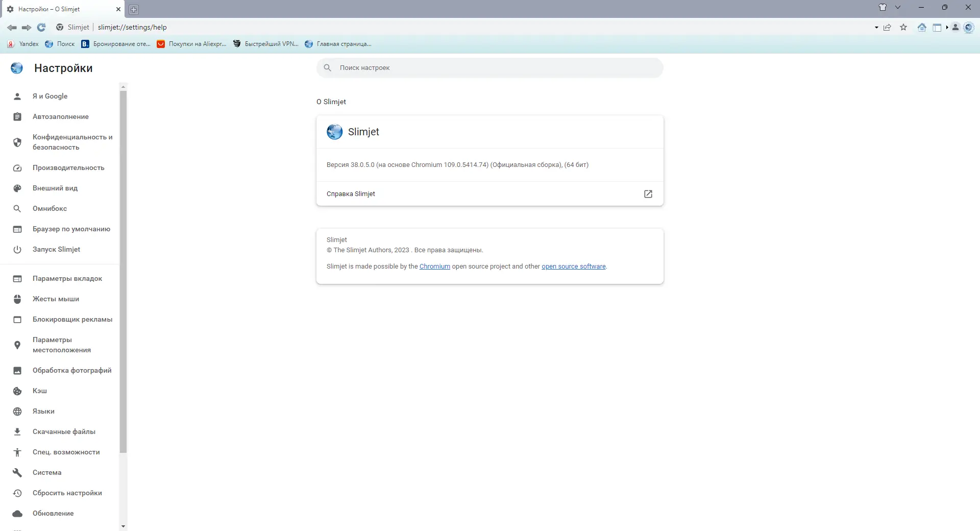
Task: Expand hidden toolbar buttons arrow
Action: 947,28
